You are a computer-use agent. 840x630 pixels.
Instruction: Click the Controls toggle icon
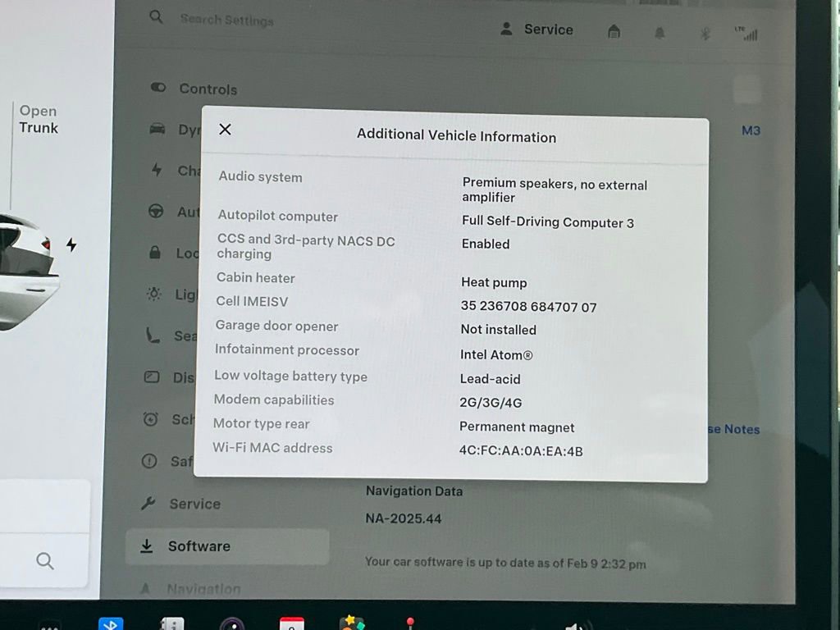point(158,87)
